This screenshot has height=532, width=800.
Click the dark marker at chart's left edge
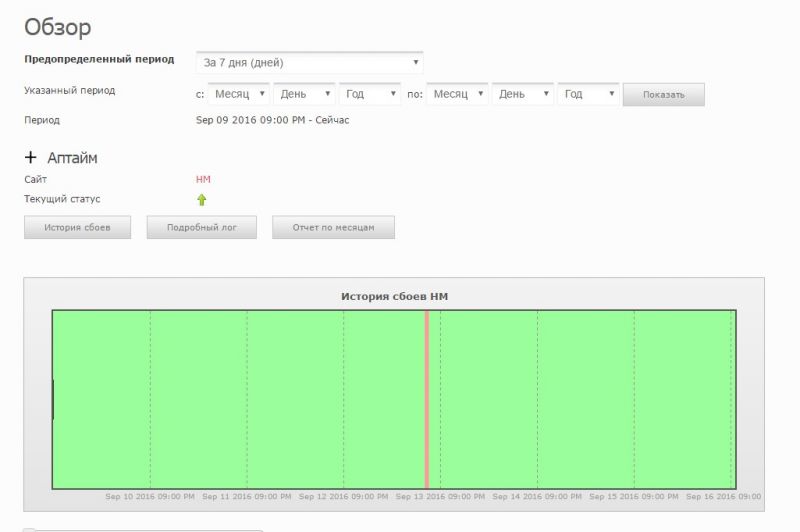coord(53,399)
